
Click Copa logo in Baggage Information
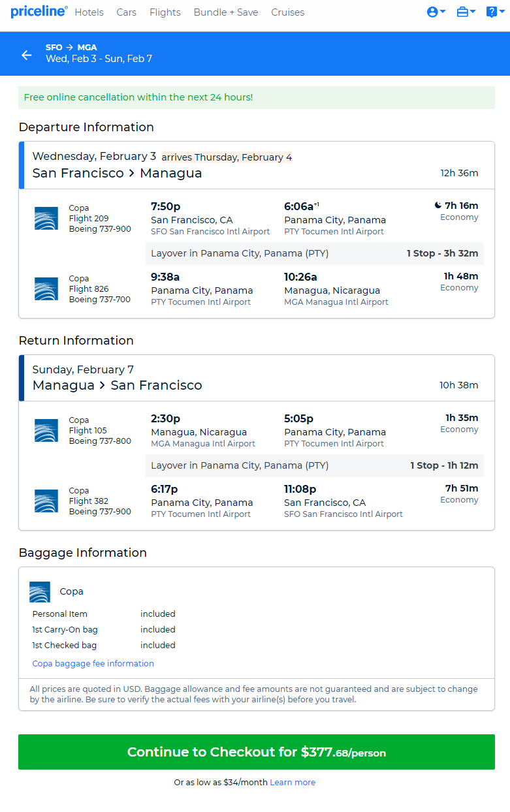tap(40, 591)
